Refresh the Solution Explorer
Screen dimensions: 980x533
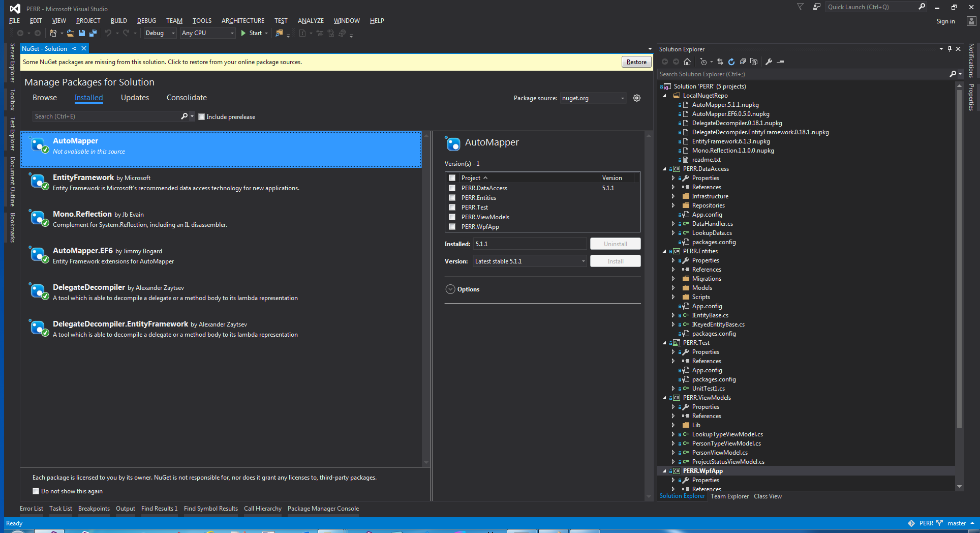[731, 62]
